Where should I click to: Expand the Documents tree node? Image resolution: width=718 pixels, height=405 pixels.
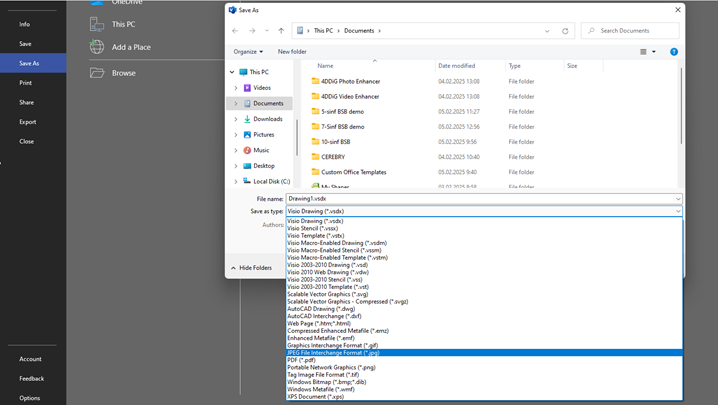click(x=236, y=104)
